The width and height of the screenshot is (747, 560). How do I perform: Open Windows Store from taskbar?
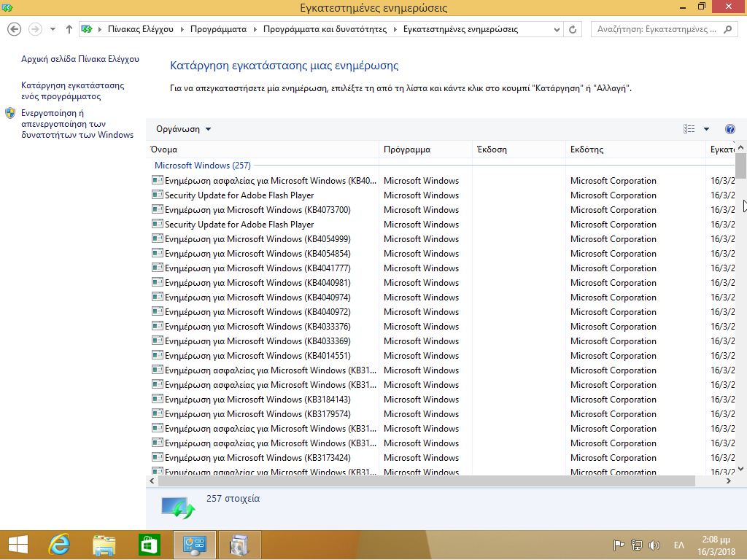[149, 545]
